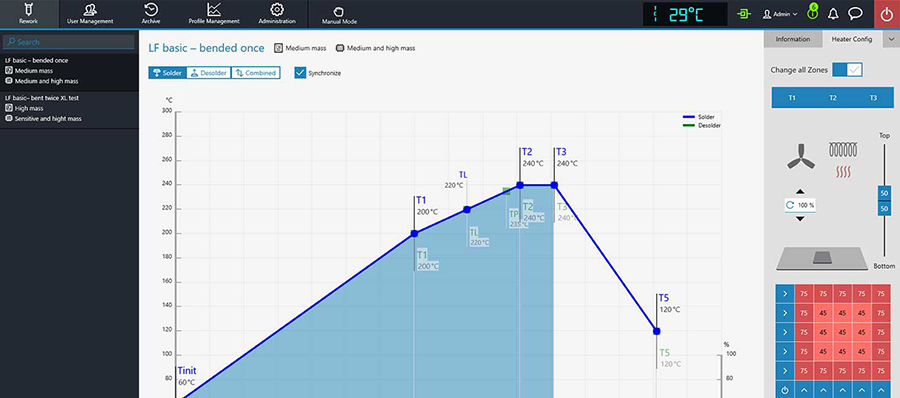This screenshot has width=900, height=398.
Task: Switch to Manual Mode
Action: (x=339, y=15)
